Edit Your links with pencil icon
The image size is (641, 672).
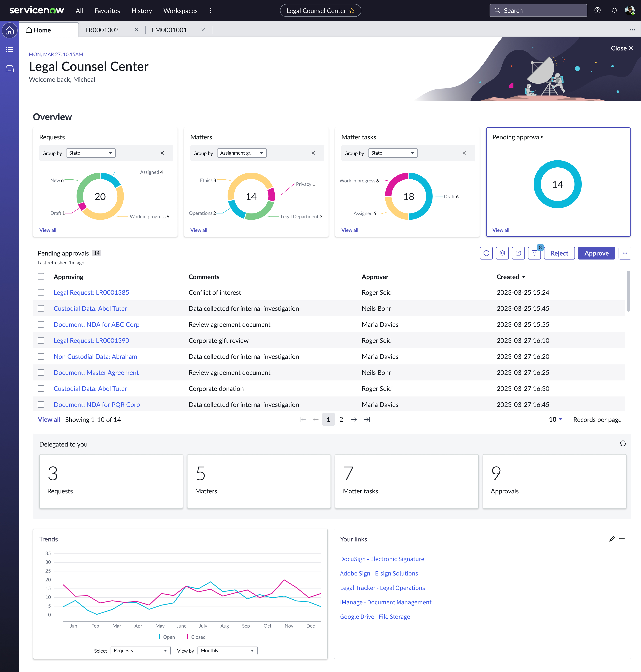tap(612, 539)
